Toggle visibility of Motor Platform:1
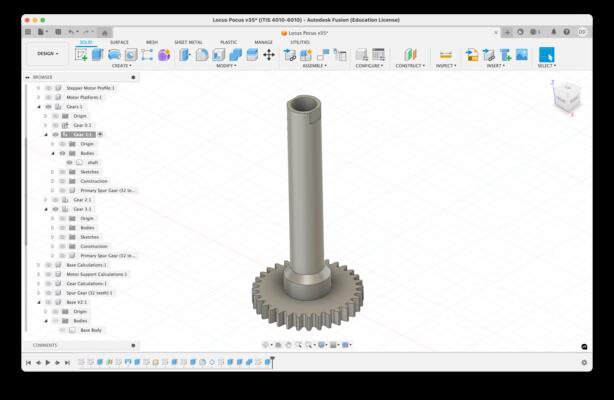This screenshot has width=614, height=400. coord(49,98)
